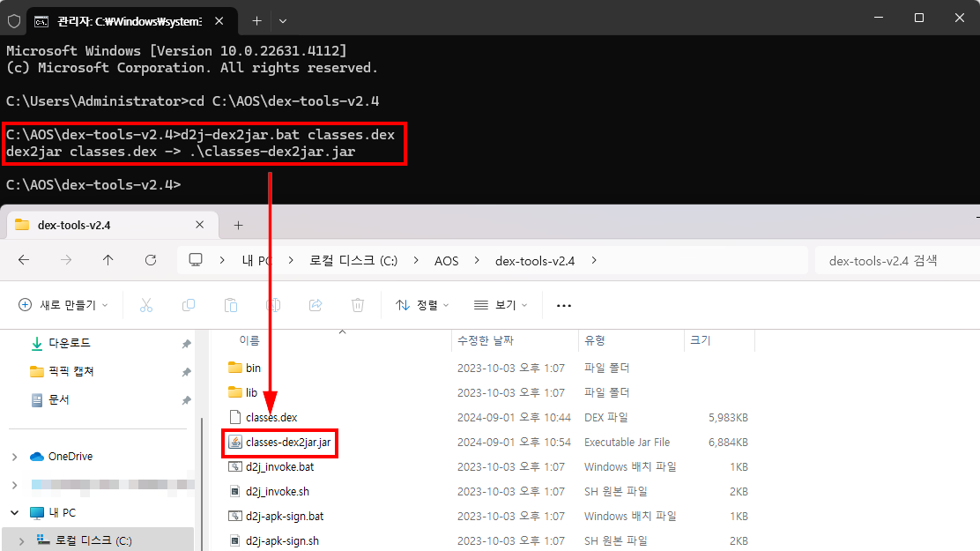The image size is (980, 551).
Task: Expand chevron after monitor icon in address bar
Action: tap(222, 260)
